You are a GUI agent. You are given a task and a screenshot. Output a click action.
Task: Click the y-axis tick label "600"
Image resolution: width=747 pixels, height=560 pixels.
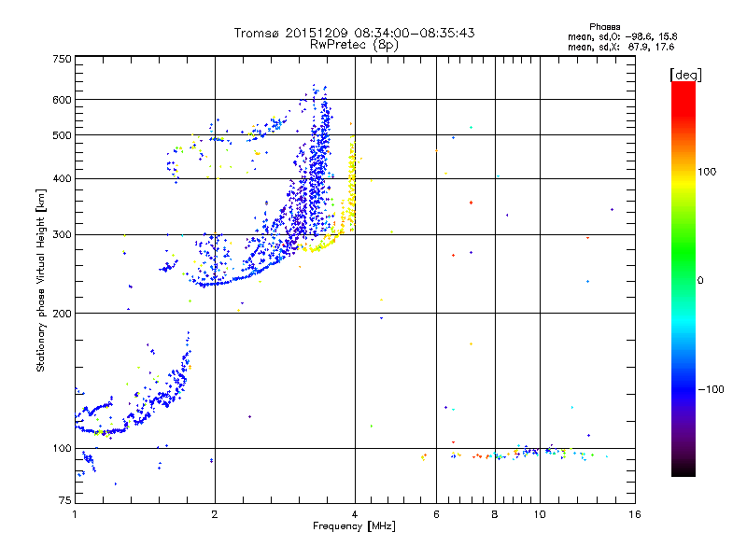point(62,100)
